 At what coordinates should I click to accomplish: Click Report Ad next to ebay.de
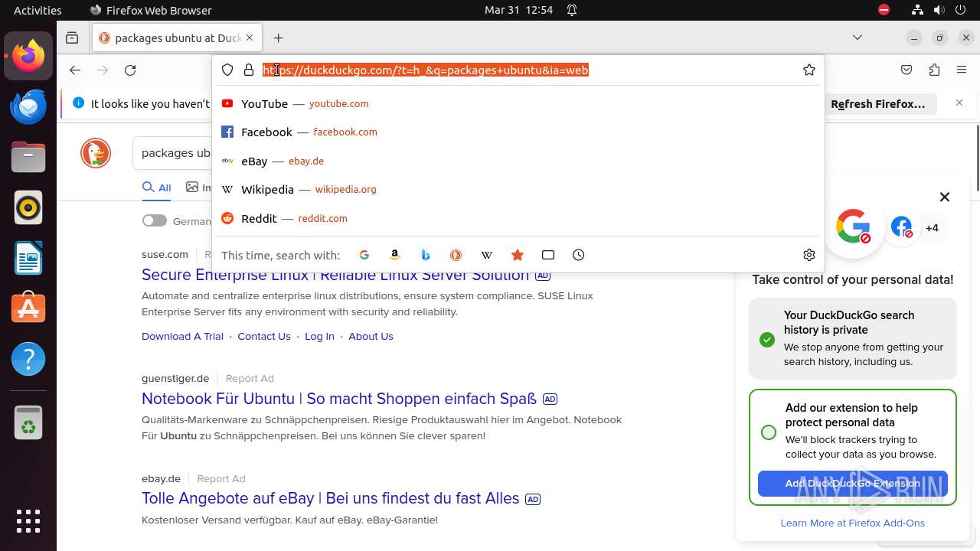point(221,478)
